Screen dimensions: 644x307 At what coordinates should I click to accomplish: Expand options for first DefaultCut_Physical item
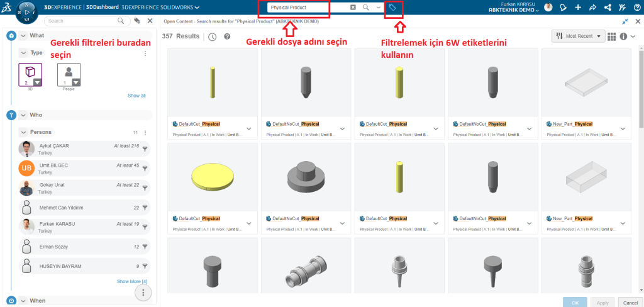coord(249,128)
